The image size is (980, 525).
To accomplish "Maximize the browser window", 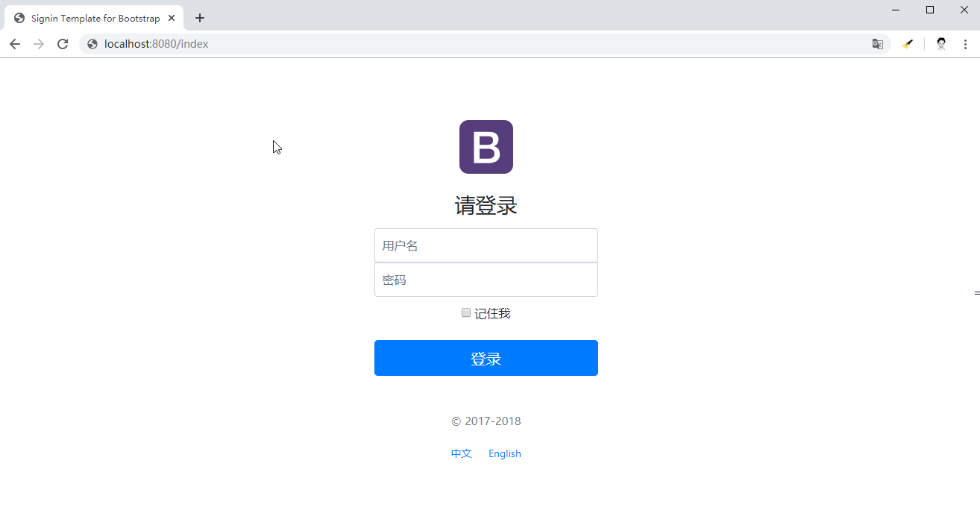I will (930, 10).
